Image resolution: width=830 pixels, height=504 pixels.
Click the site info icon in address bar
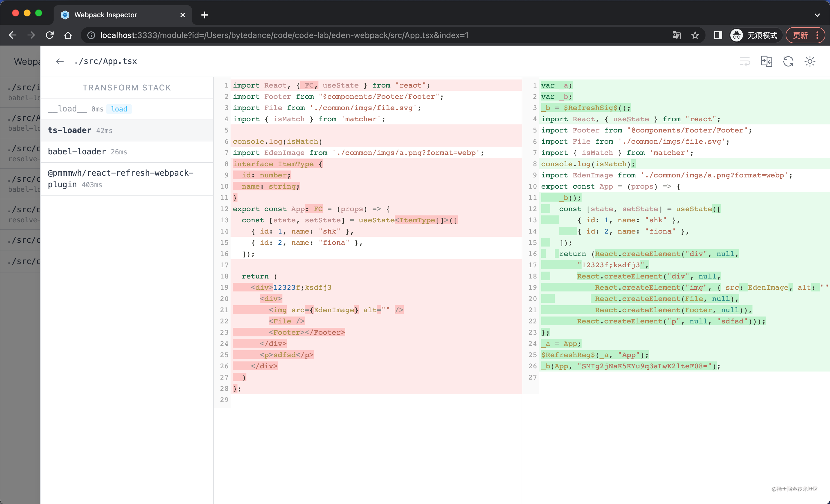(x=91, y=35)
